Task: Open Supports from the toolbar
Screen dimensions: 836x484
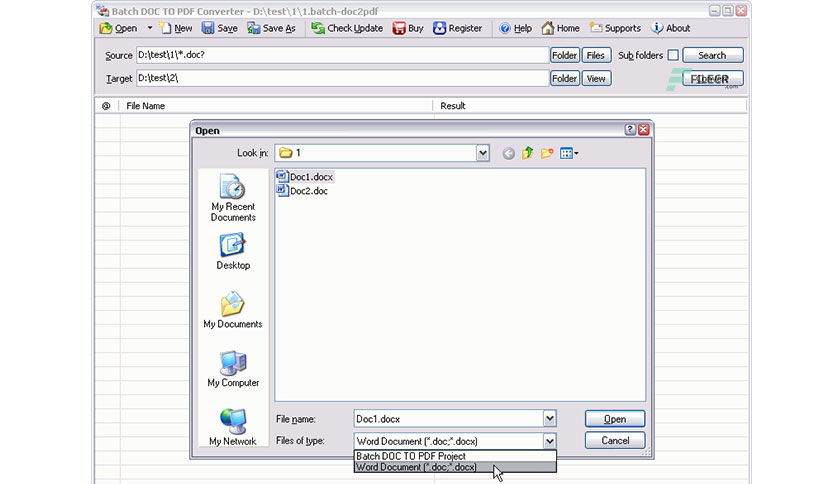Action: [615, 28]
